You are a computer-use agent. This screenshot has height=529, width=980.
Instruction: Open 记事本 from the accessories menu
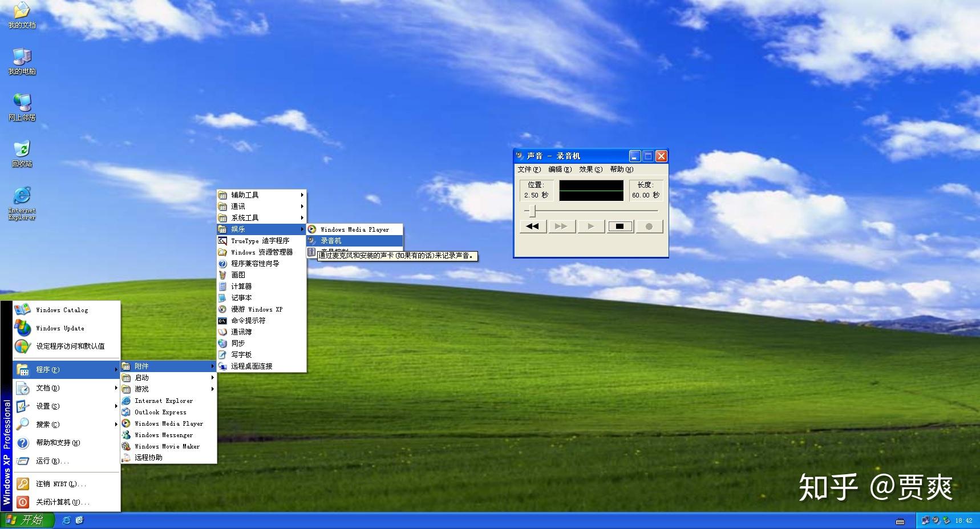tap(262, 298)
